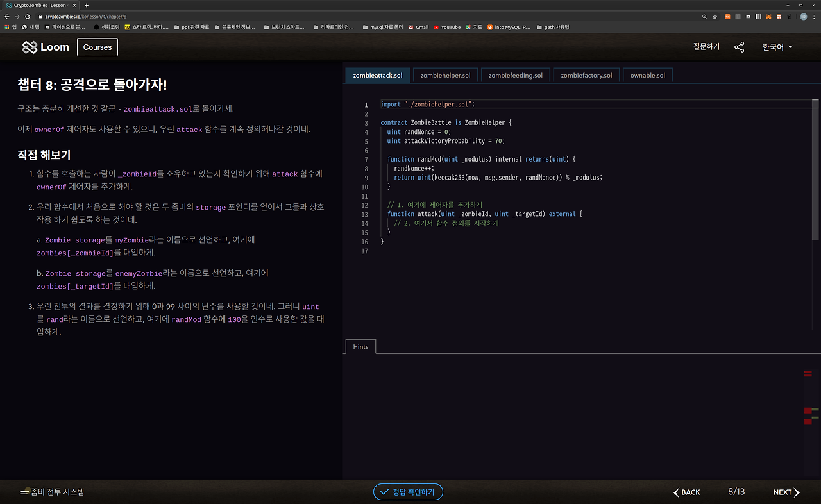Open the 파이썬으로 블 Medium bookmark
The height and width of the screenshot is (504, 821).
65,27
